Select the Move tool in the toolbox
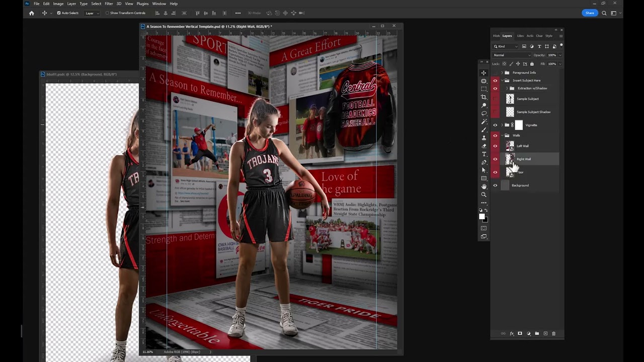The image size is (644, 362). (x=484, y=73)
